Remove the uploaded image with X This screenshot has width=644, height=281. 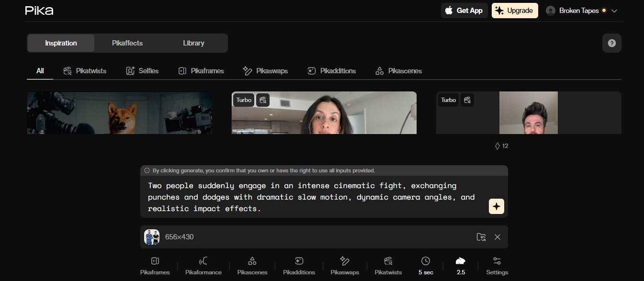tap(497, 237)
